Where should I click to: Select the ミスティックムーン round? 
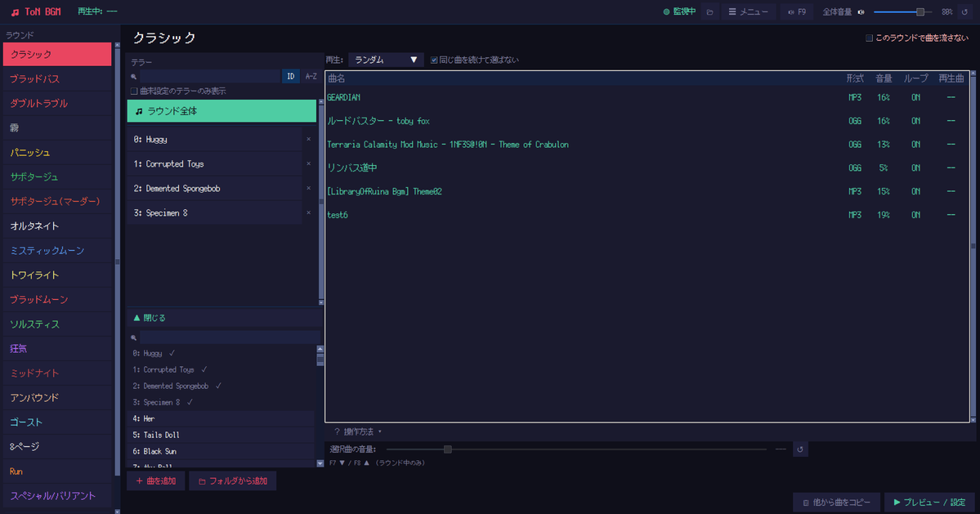click(57, 250)
